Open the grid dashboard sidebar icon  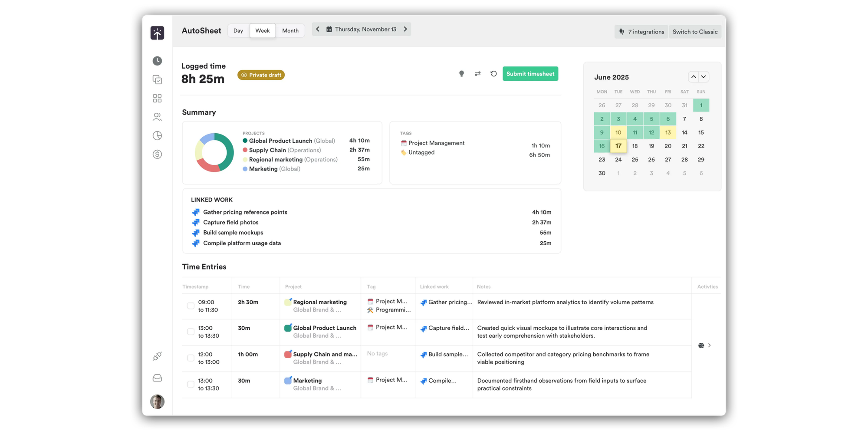(157, 99)
